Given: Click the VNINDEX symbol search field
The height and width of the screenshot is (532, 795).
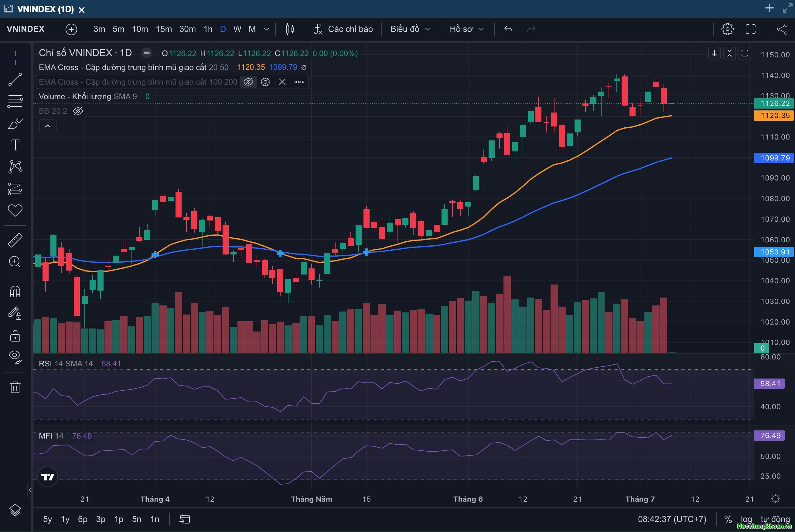Looking at the screenshot, I should pos(26,29).
